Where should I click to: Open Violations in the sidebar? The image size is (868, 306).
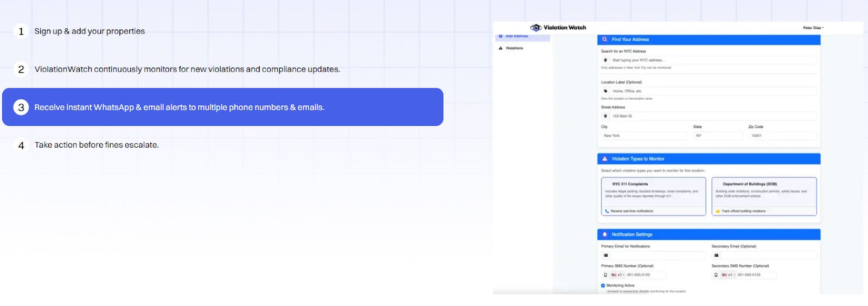(x=514, y=48)
